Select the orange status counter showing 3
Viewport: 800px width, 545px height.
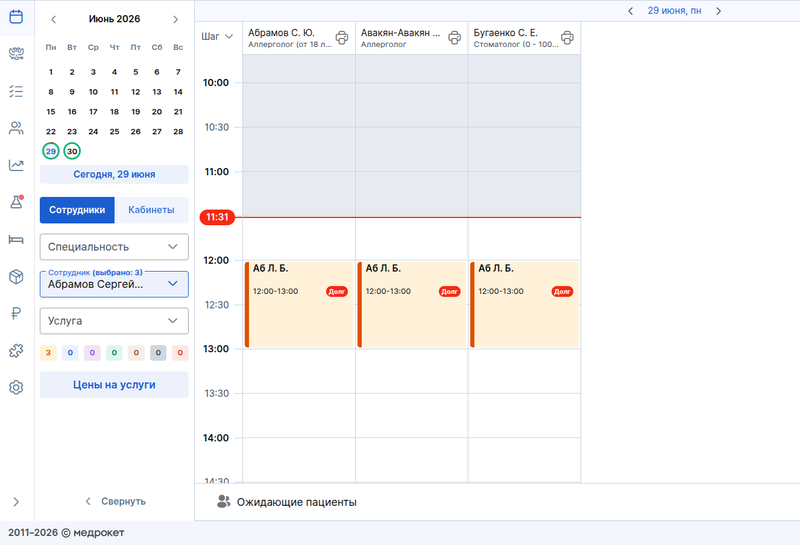[48, 353]
